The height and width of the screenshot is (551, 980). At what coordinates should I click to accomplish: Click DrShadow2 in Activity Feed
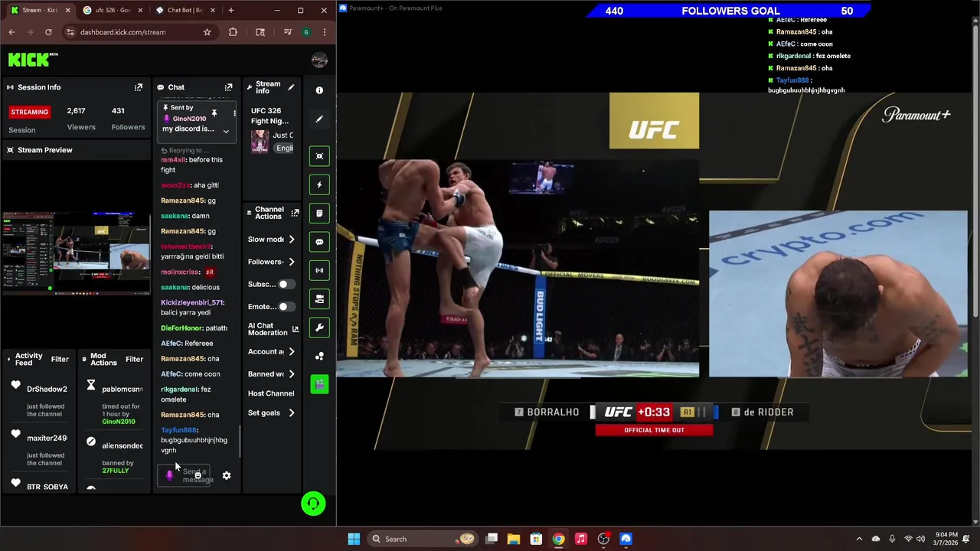click(x=47, y=390)
